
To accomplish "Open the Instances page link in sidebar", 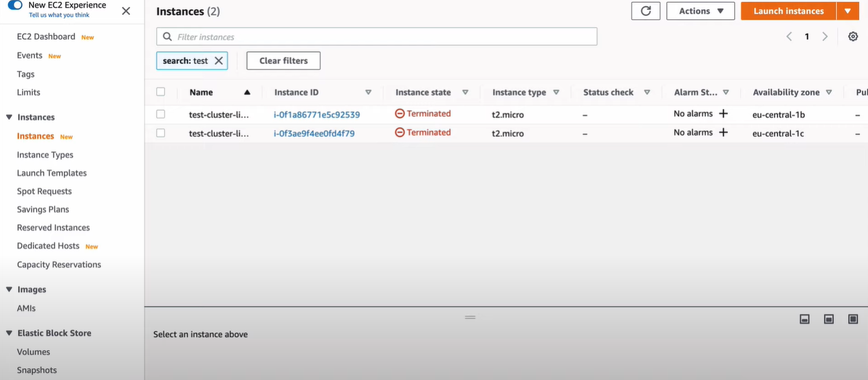I will pyautogui.click(x=36, y=136).
